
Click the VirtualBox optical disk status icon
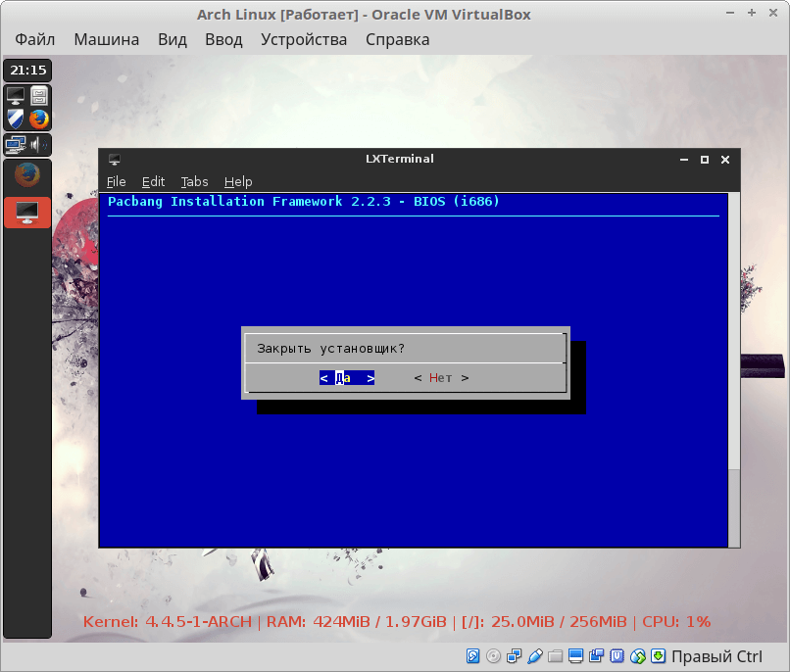tap(493, 655)
